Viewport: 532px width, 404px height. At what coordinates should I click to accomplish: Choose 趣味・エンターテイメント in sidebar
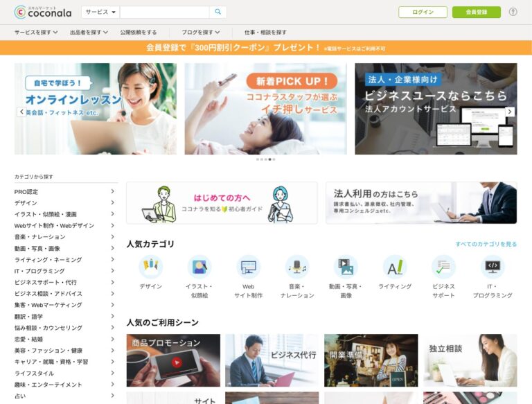(x=48, y=385)
